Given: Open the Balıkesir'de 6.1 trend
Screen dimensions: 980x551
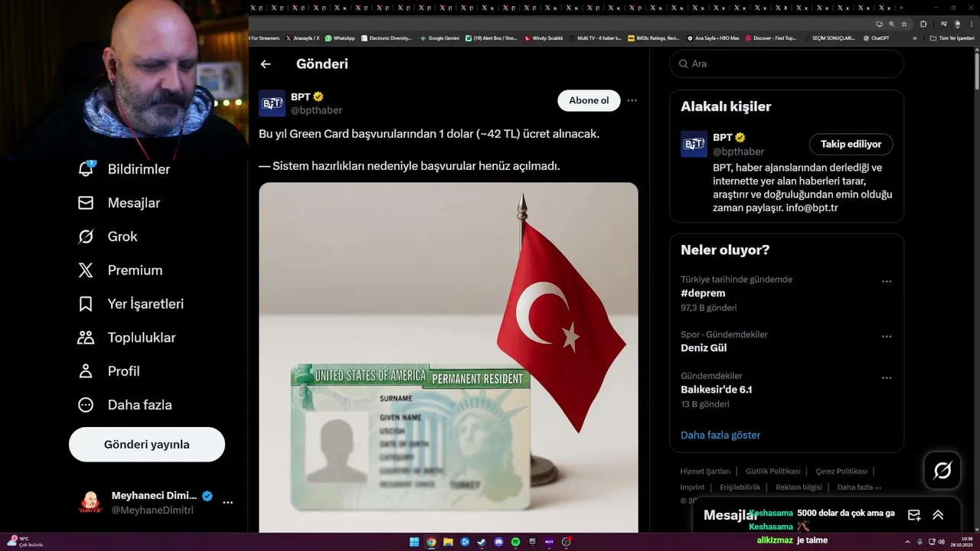Looking at the screenshot, I should coord(717,390).
